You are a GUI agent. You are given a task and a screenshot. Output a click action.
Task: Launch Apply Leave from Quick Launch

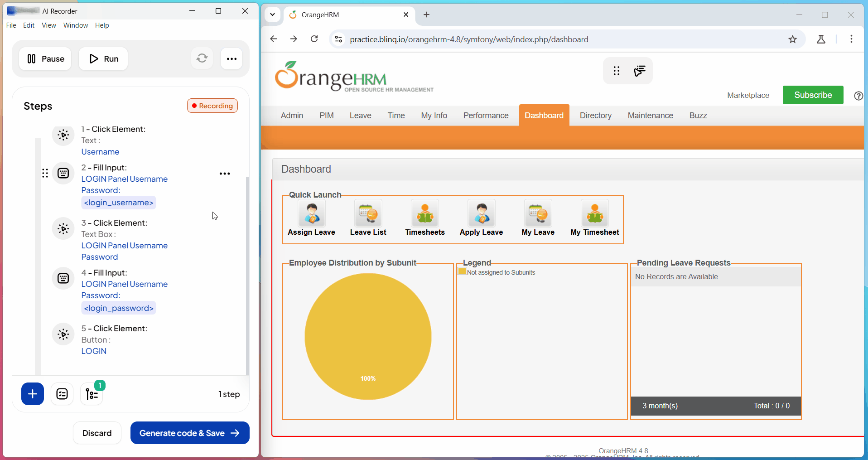(482, 218)
